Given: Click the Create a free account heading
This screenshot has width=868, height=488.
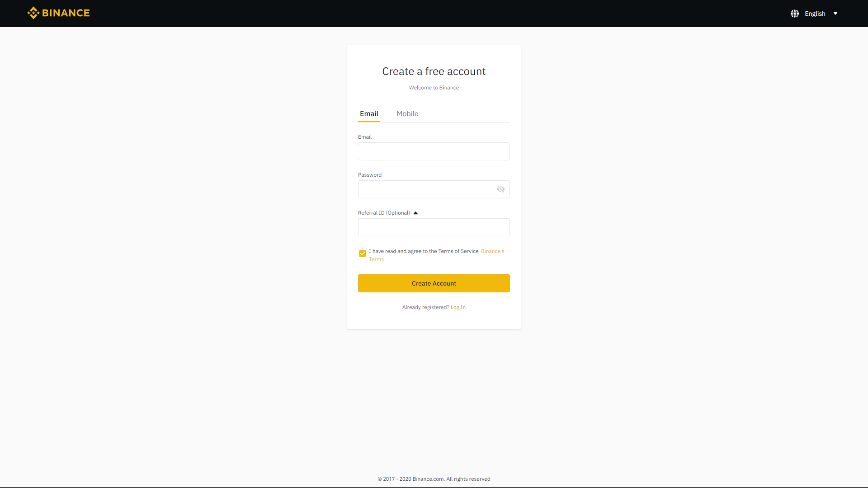Looking at the screenshot, I should click(434, 71).
